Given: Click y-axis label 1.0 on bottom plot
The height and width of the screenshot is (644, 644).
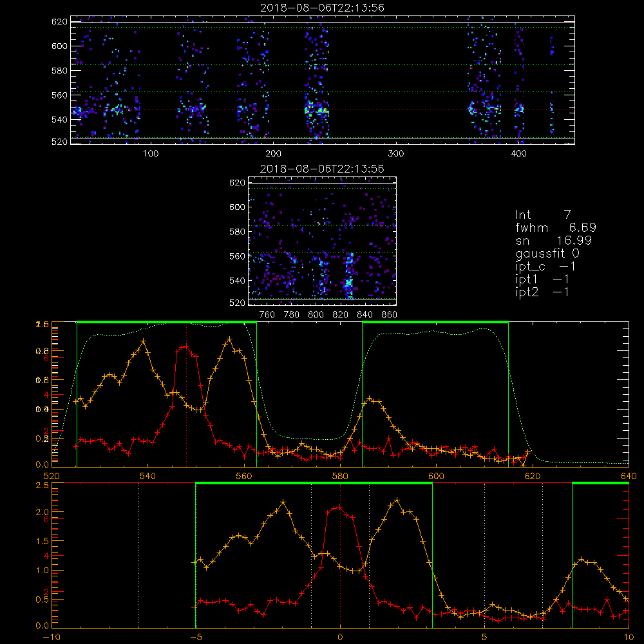Looking at the screenshot, I should [x=43, y=571].
